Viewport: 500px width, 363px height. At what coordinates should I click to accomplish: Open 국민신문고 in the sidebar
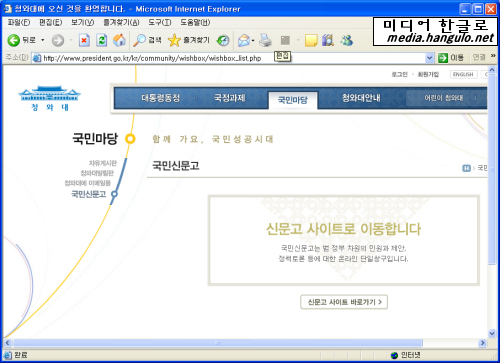pos(89,194)
